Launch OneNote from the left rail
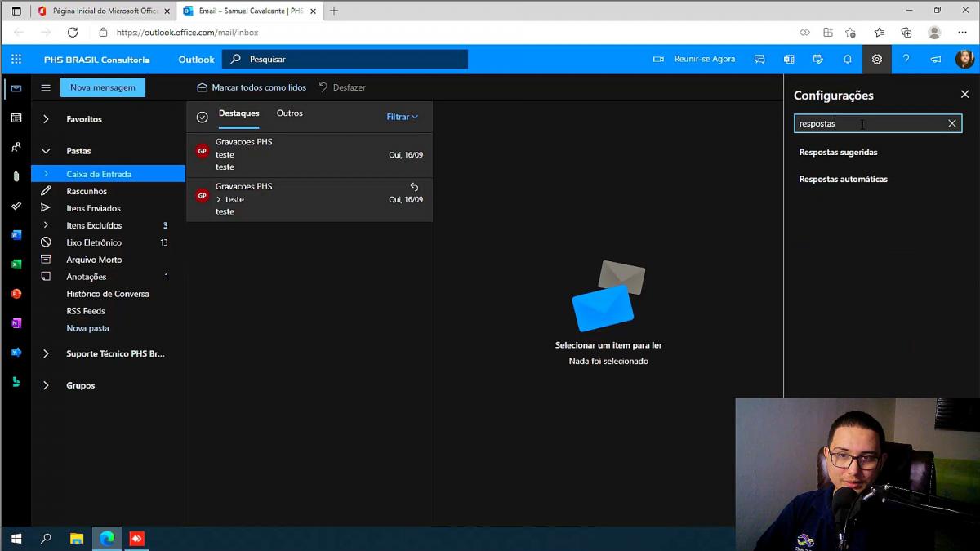 click(16, 323)
